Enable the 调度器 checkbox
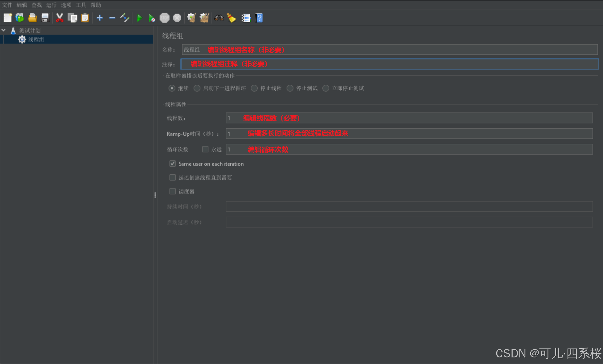The image size is (603, 364). (173, 191)
